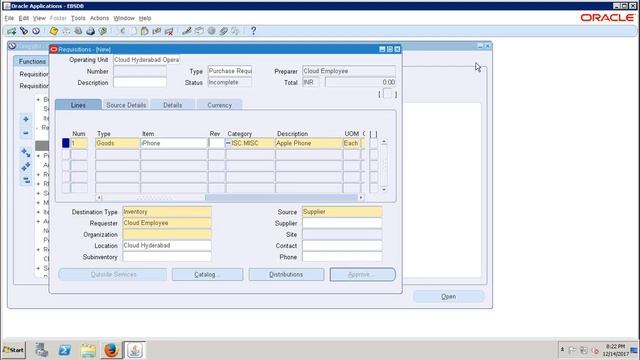This screenshot has height=360, width=640.
Task: Click the Switch Responsibilities toolbar icon
Action: (x=78, y=31)
